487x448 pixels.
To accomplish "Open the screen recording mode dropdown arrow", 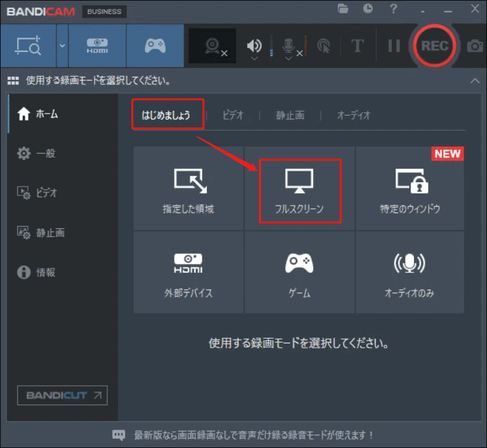I will pyautogui.click(x=62, y=46).
